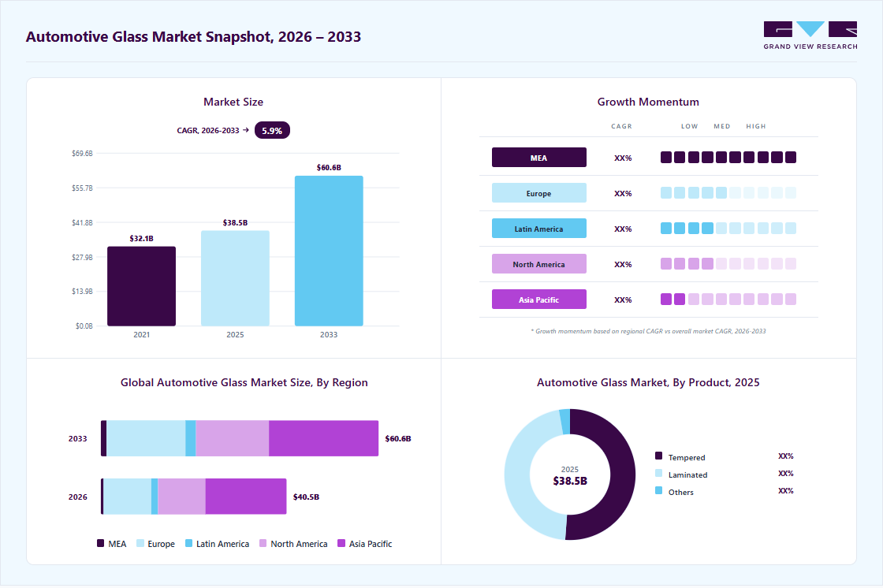Select the 2021 market size bar
The height and width of the screenshot is (588, 883).
tap(141, 286)
